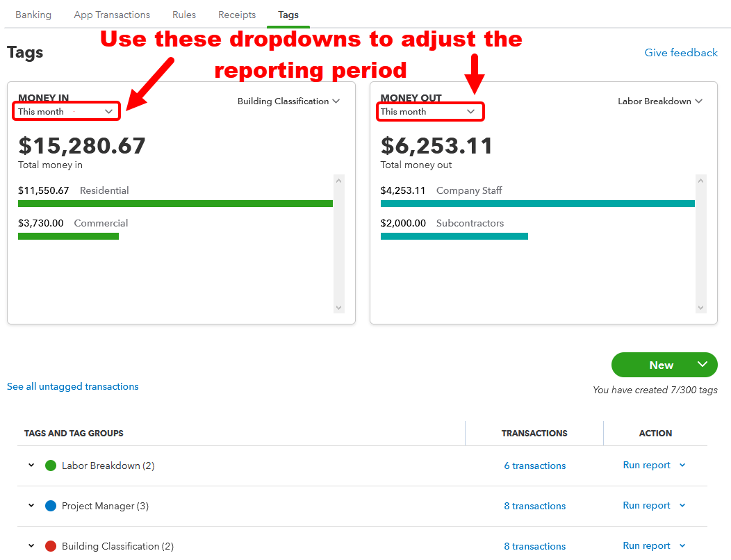Viewport: 731px width, 560px height.
Task: Run report for Building Classification
Action: point(647,545)
